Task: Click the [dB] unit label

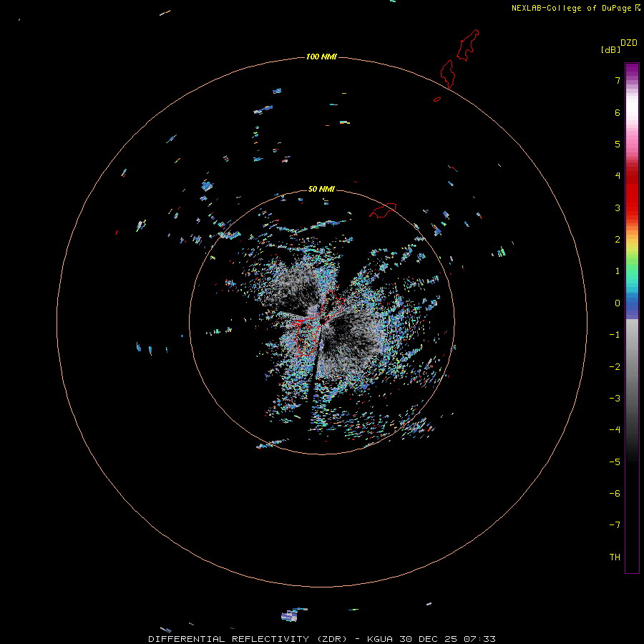Action: point(611,49)
